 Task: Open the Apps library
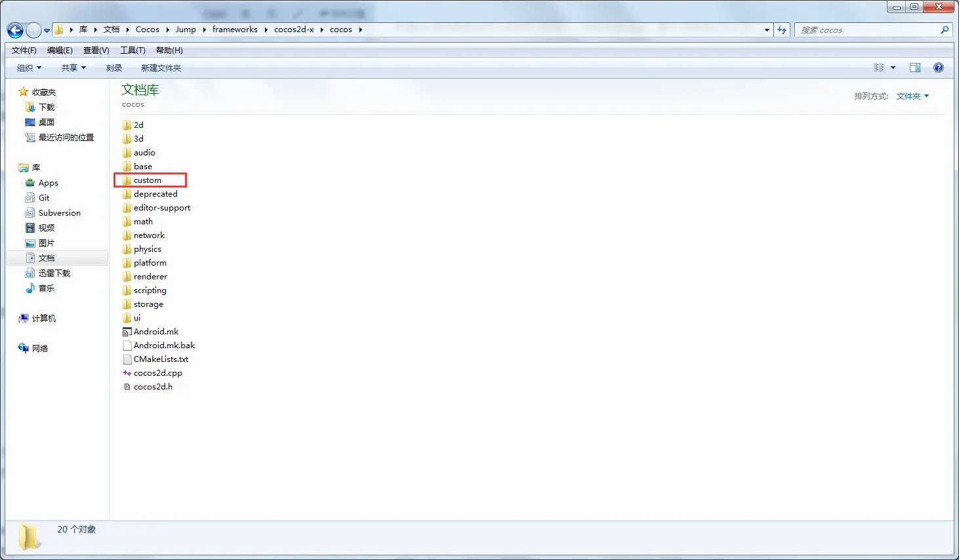point(41,182)
